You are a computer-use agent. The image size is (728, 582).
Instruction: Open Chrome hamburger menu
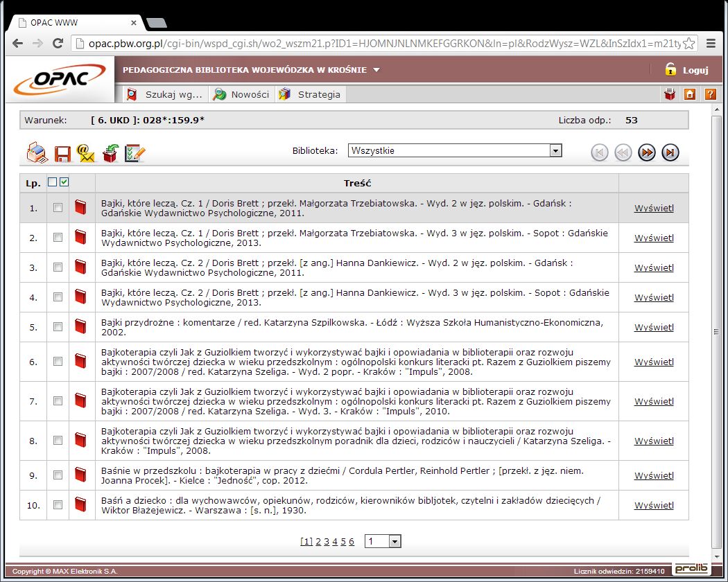711,44
